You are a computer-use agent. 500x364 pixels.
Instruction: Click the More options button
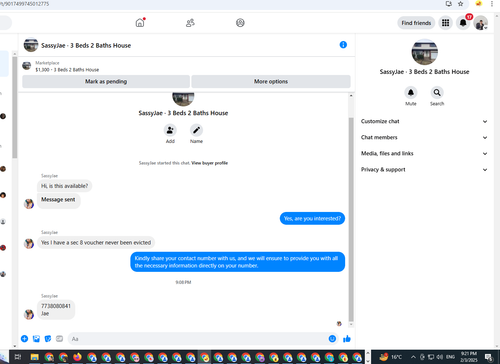click(x=271, y=81)
